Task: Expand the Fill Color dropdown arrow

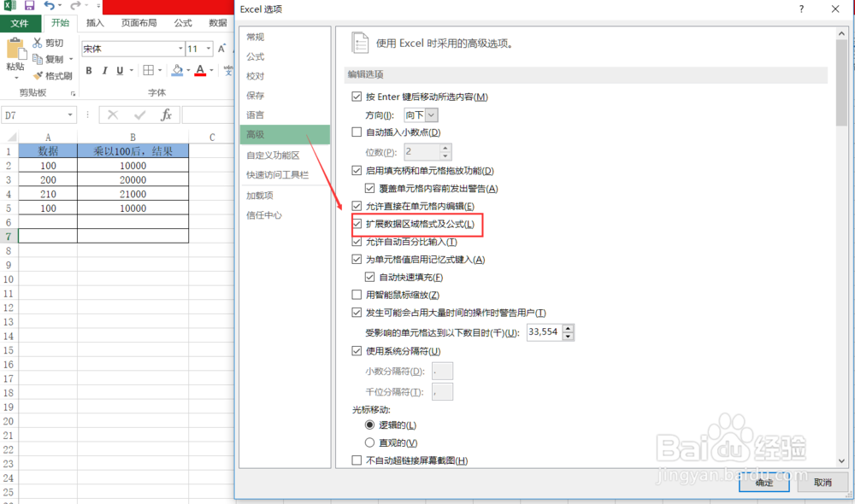Action: point(188,70)
